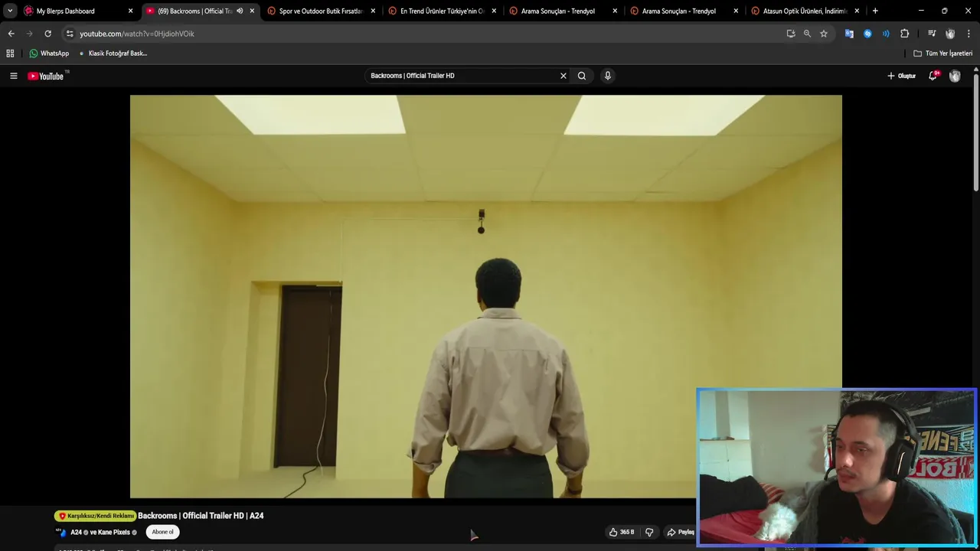Open the Extensions puzzle icon
980x551 pixels.
pyautogui.click(x=905, y=34)
